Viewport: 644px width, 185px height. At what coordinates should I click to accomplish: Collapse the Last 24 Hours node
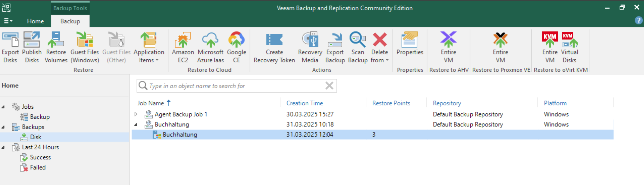pos(3,147)
